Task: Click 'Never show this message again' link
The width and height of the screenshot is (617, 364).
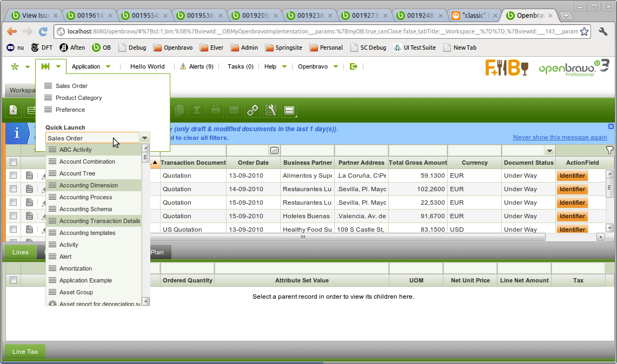Action: (560, 137)
